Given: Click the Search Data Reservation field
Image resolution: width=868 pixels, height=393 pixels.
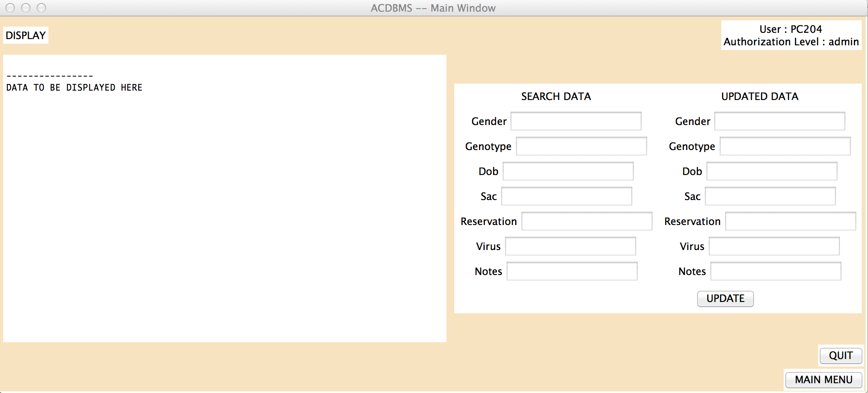Looking at the screenshot, I should click(x=587, y=221).
